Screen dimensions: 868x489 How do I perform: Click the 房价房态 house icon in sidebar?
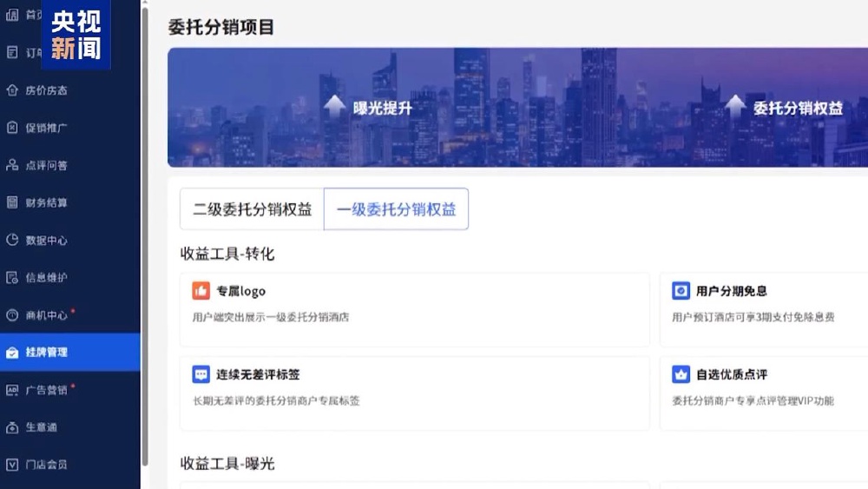click(12, 90)
